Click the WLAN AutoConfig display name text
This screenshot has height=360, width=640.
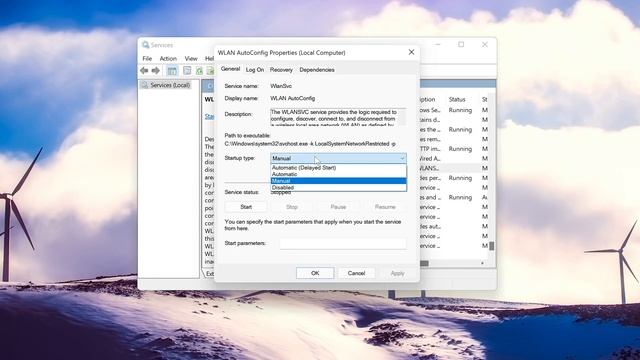pos(293,98)
